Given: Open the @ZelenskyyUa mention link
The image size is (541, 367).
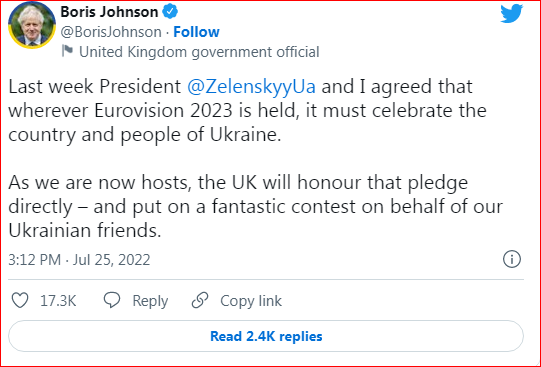Looking at the screenshot, I should 251,86.
